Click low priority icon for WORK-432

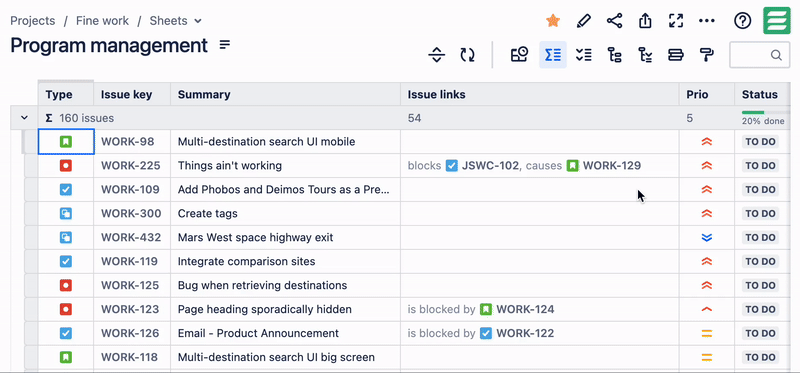click(707, 237)
